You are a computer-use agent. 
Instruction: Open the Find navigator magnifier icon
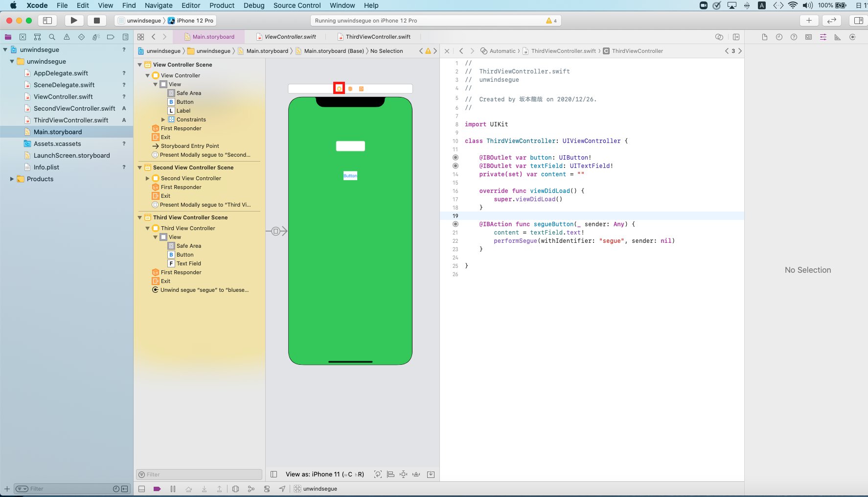52,37
